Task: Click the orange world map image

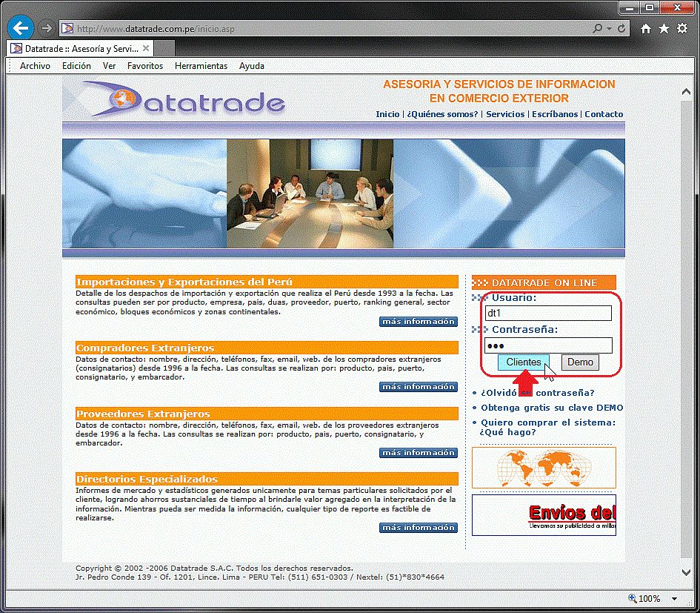Action: (544, 468)
